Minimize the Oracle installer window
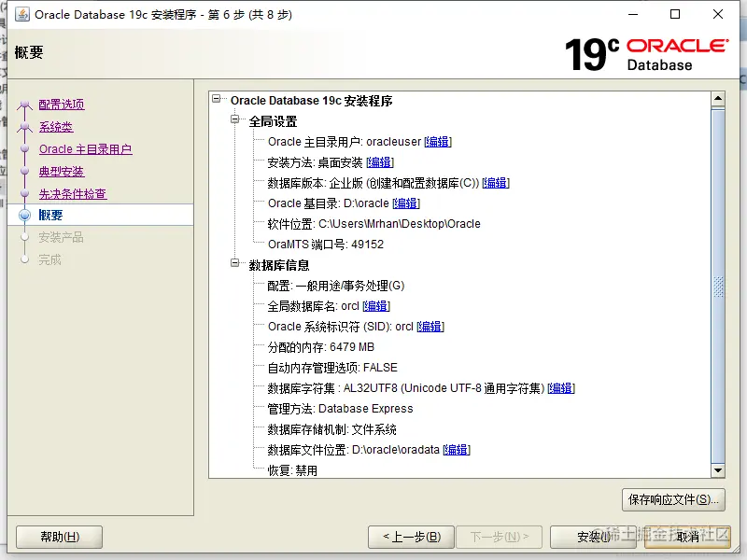 coord(633,14)
